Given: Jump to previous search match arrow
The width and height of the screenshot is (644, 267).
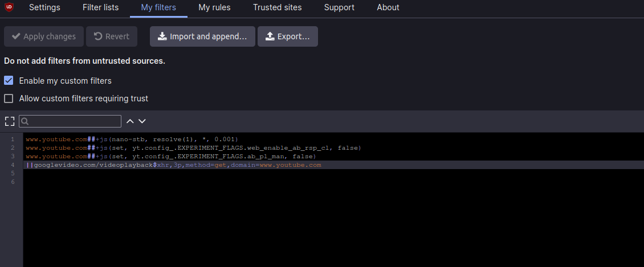Looking at the screenshot, I should [130, 121].
